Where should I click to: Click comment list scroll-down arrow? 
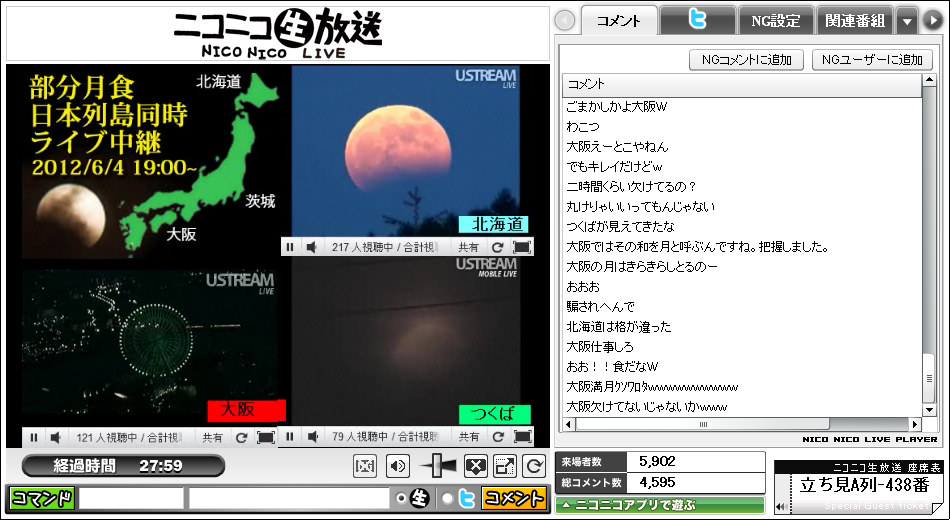click(x=929, y=410)
